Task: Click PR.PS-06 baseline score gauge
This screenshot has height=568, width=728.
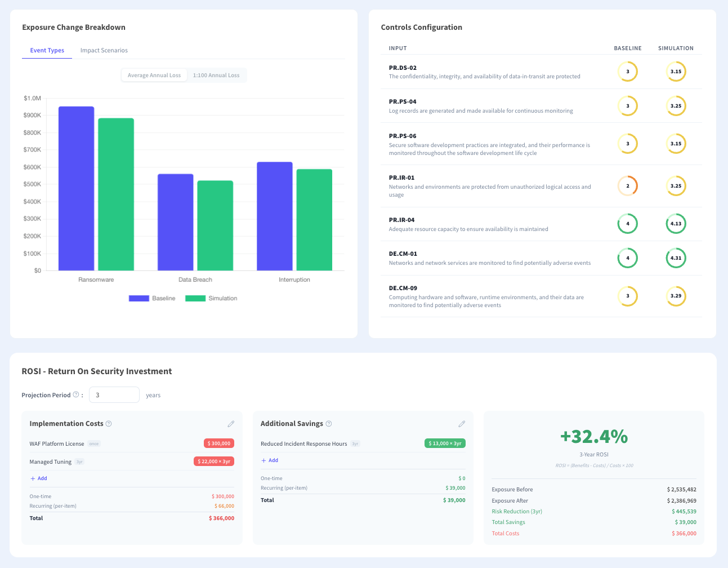Action: (x=628, y=144)
